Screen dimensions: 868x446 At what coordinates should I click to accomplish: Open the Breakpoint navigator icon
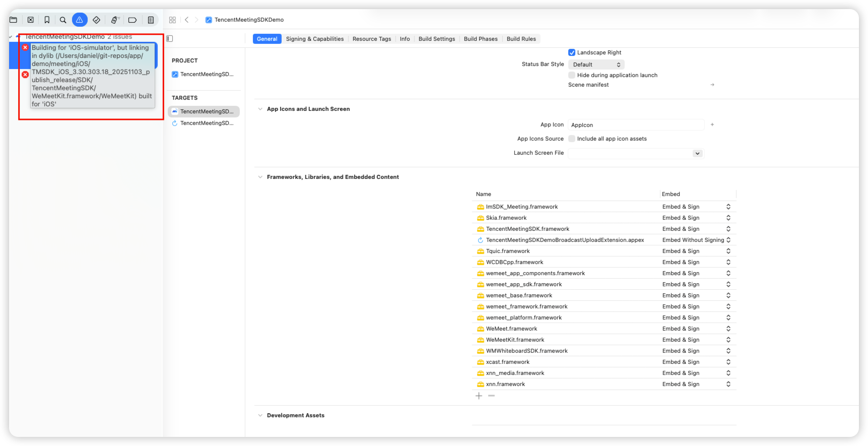click(132, 20)
